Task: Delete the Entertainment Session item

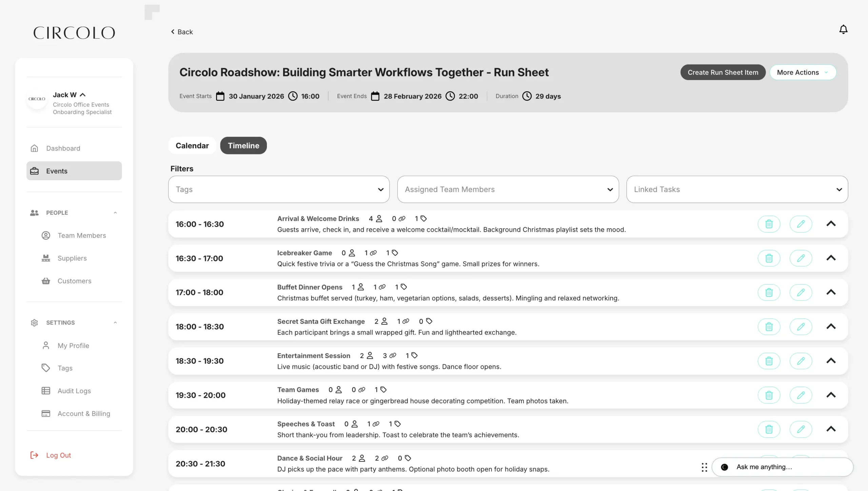Action: [769, 361]
